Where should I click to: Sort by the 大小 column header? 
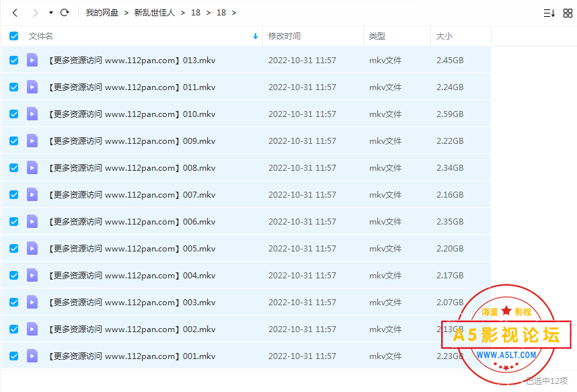pyautogui.click(x=444, y=36)
